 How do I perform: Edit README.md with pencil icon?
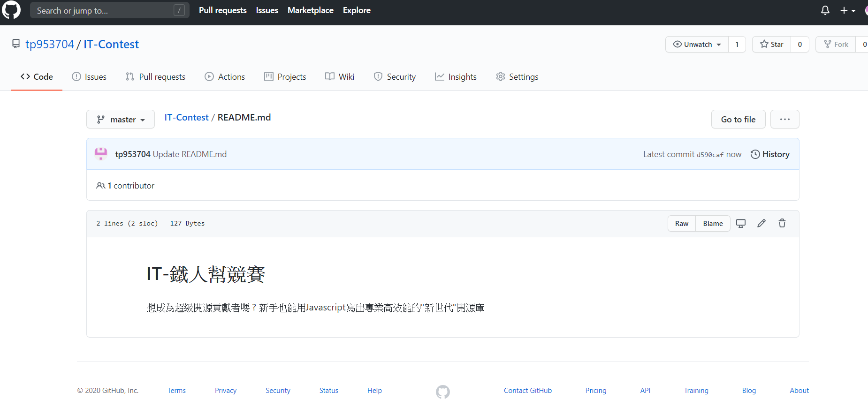coord(761,223)
